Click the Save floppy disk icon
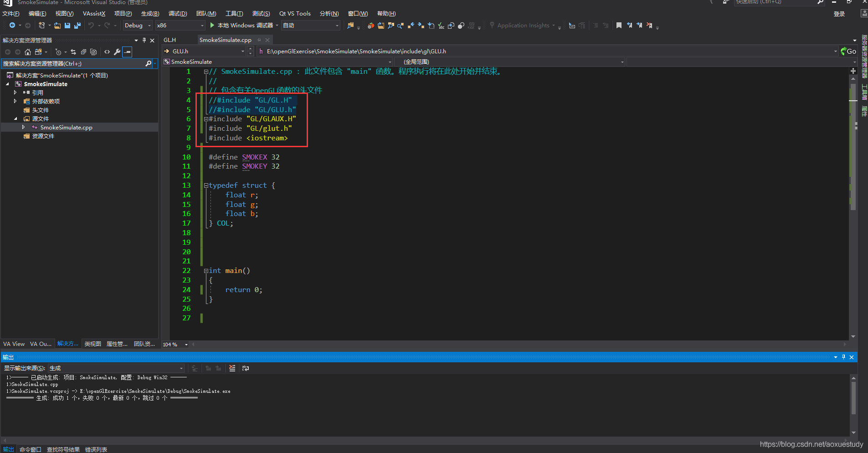The height and width of the screenshot is (453, 868). (x=67, y=26)
